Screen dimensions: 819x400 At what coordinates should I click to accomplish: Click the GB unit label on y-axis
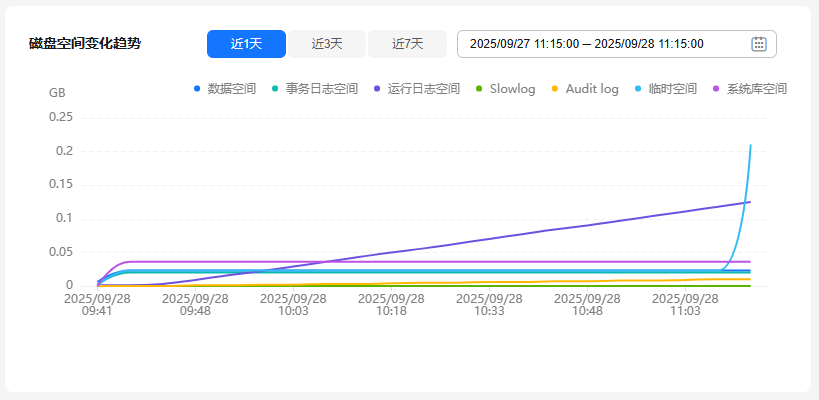tap(57, 92)
